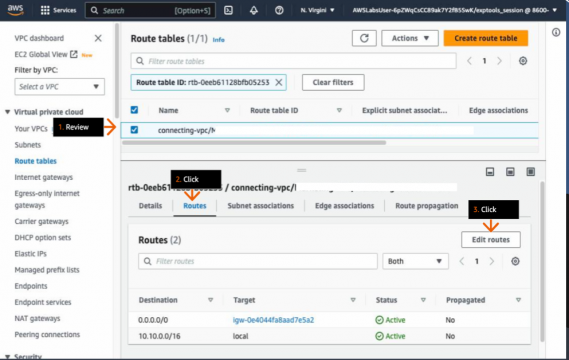Set the split panel to half height
Viewport: 569px width, 360px height.
(510, 172)
